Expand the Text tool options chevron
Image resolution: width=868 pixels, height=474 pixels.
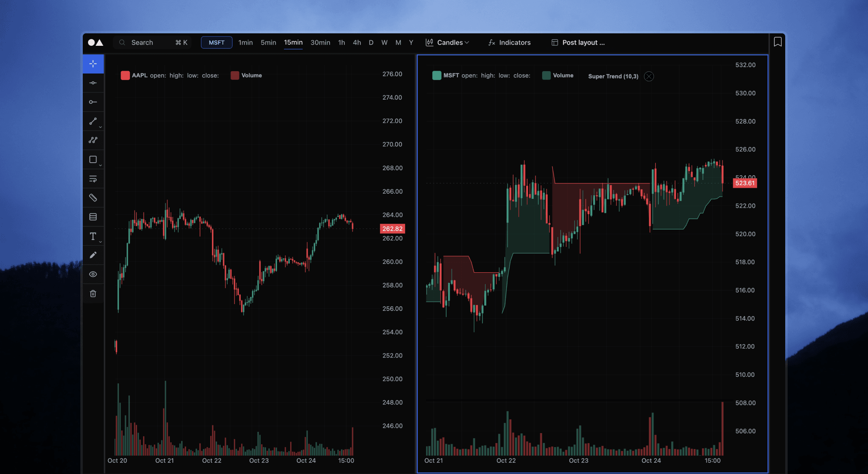point(100,241)
